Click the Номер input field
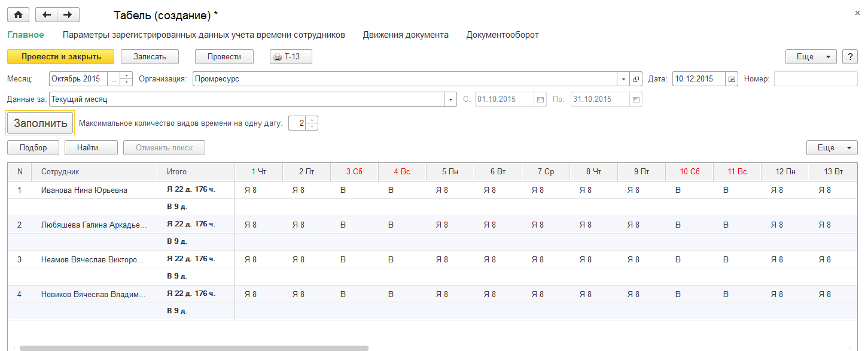The height and width of the screenshot is (351, 868). coord(816,79)
